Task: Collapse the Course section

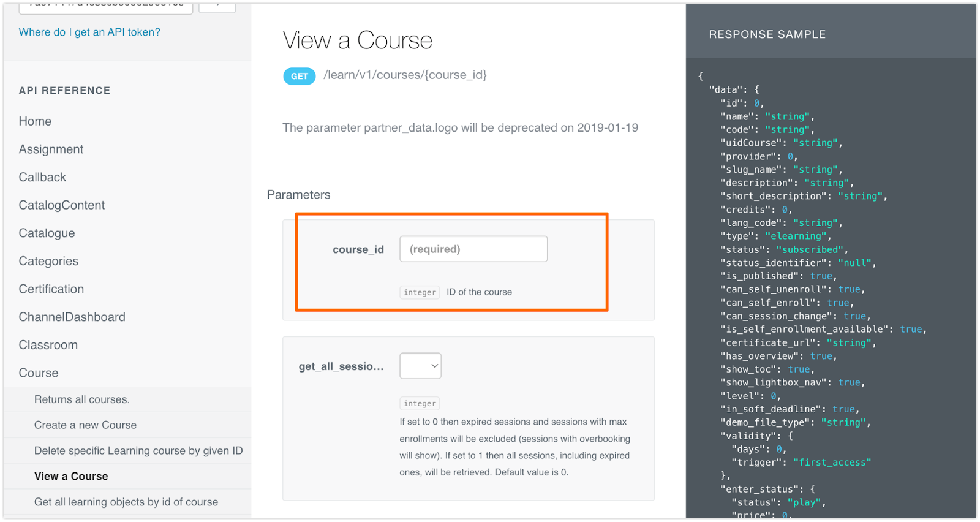Action: tap(39, 373)
